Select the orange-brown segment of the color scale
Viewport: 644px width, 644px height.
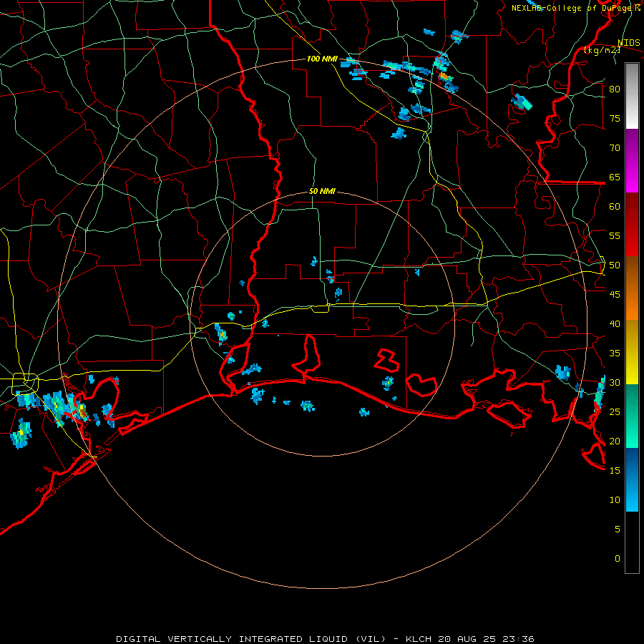pos(632,288)
